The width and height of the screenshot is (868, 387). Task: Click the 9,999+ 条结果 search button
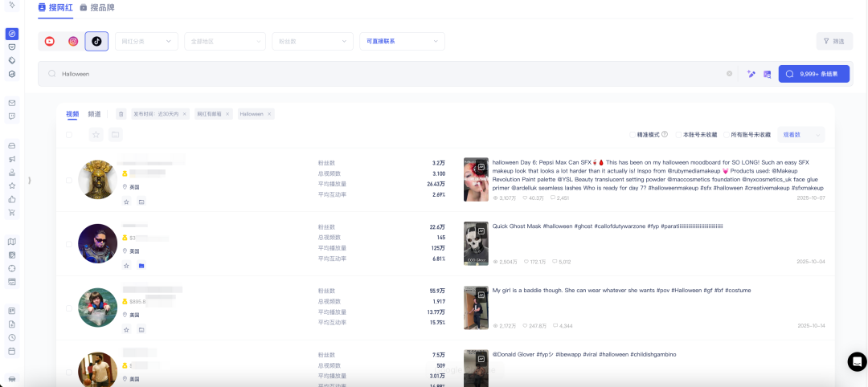[x=813, y=74]
